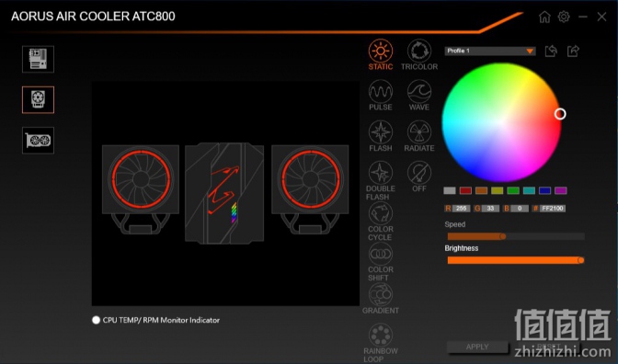Activate the Wave lighting effect
618x364 pixels.
(x=419, y=95)
